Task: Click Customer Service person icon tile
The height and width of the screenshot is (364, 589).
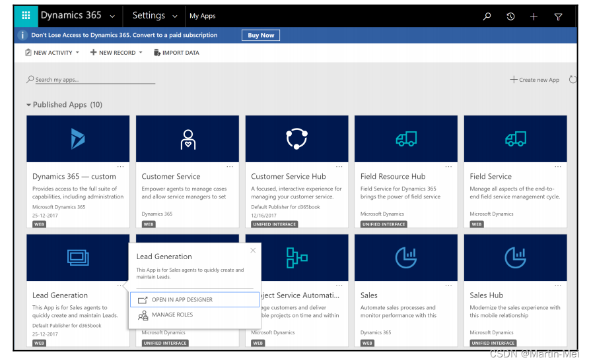Action: (x=188, y=139)
